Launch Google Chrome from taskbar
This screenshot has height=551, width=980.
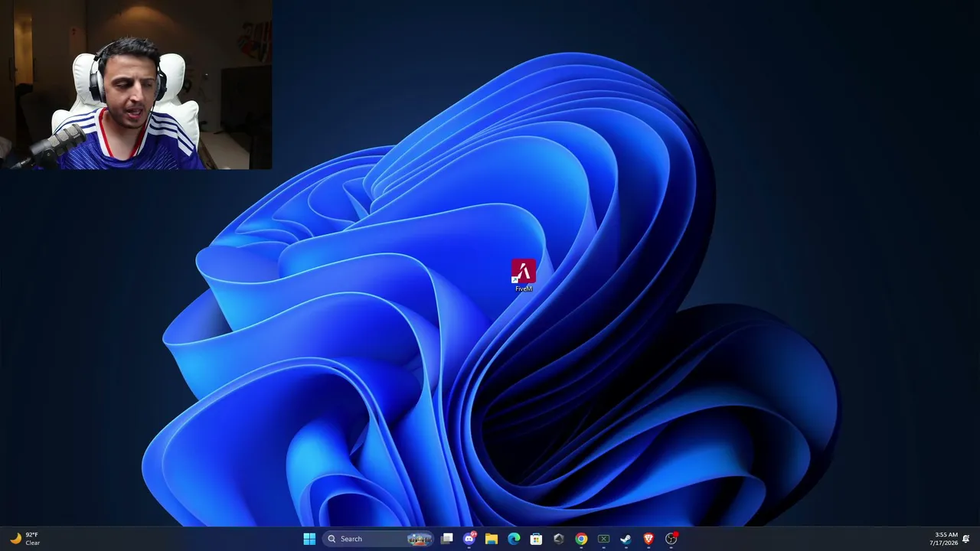581,539
